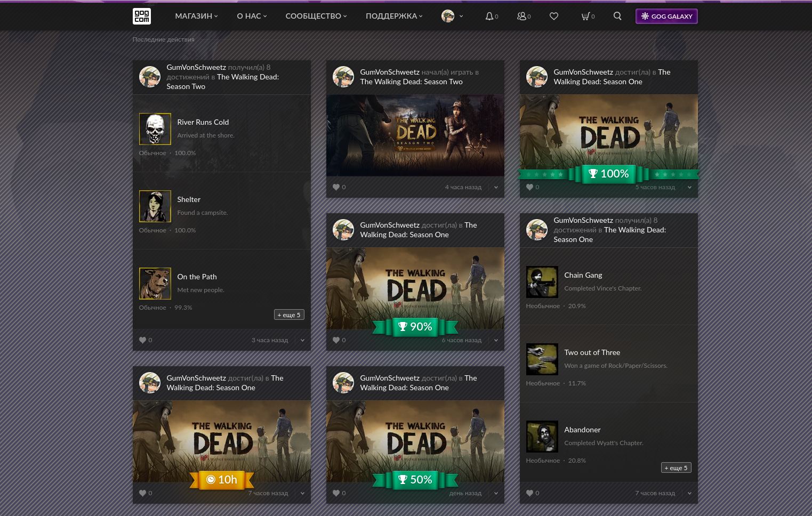The width and height of the screenshot is (812, 516).
Task: Expand options on the '4 часа назад' card
Action: 496,187
